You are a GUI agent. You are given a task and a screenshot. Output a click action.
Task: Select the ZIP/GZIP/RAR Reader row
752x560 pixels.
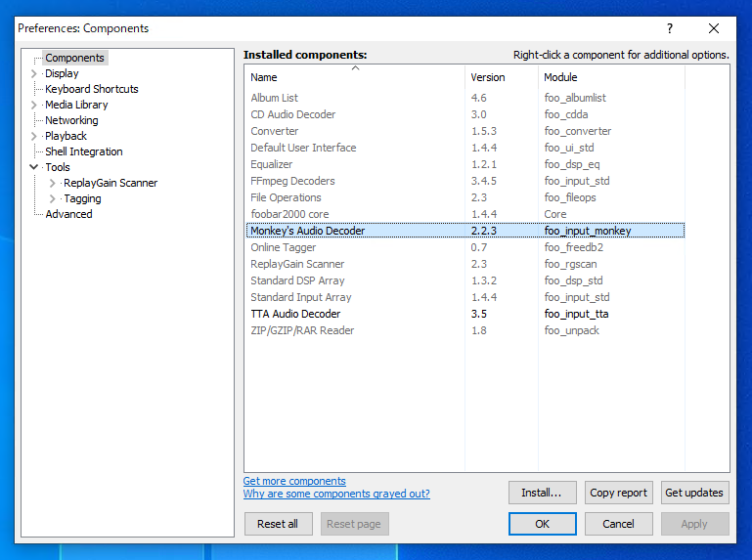coord(464,330)
